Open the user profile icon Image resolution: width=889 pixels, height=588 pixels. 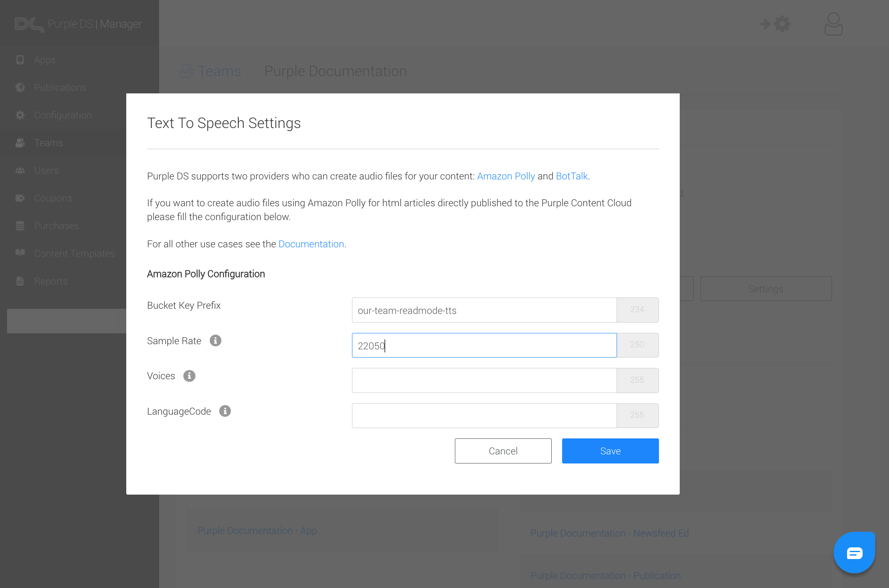(833, 24)
